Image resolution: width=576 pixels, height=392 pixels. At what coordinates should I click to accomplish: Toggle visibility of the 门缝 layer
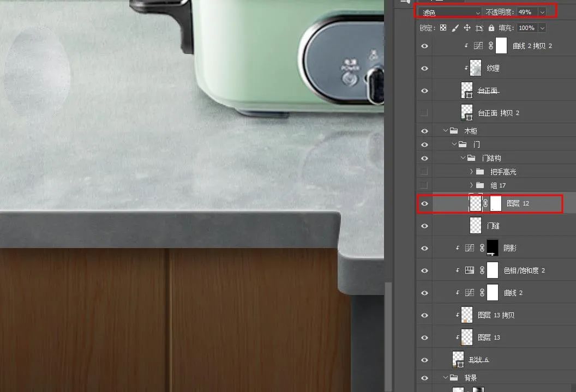[424, 226]
